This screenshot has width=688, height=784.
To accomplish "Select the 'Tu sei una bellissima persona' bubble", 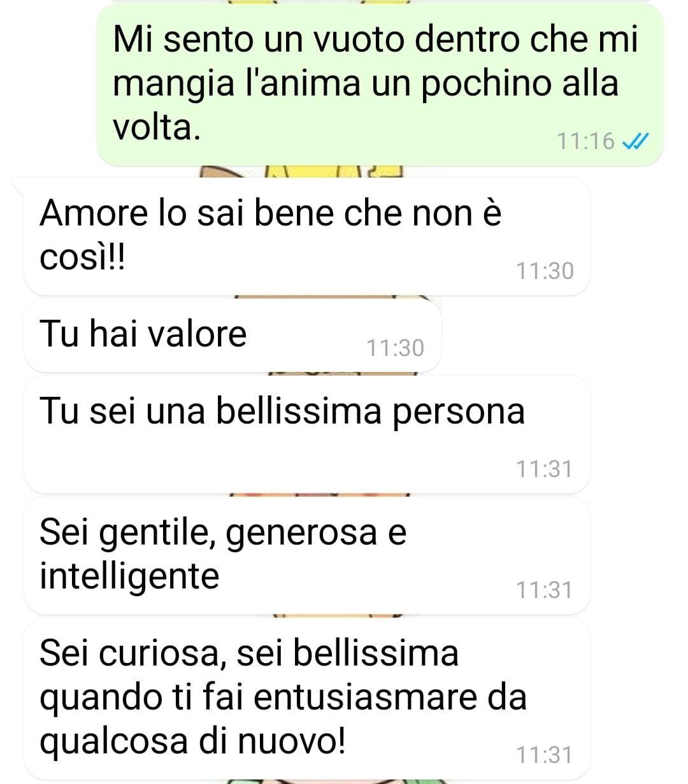I will [x=307, y=435].
